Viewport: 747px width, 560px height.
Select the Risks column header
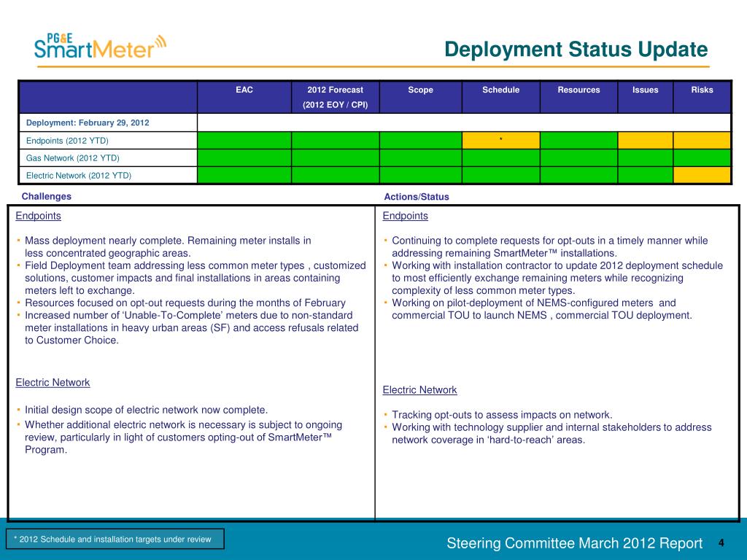tap(703, 97)
